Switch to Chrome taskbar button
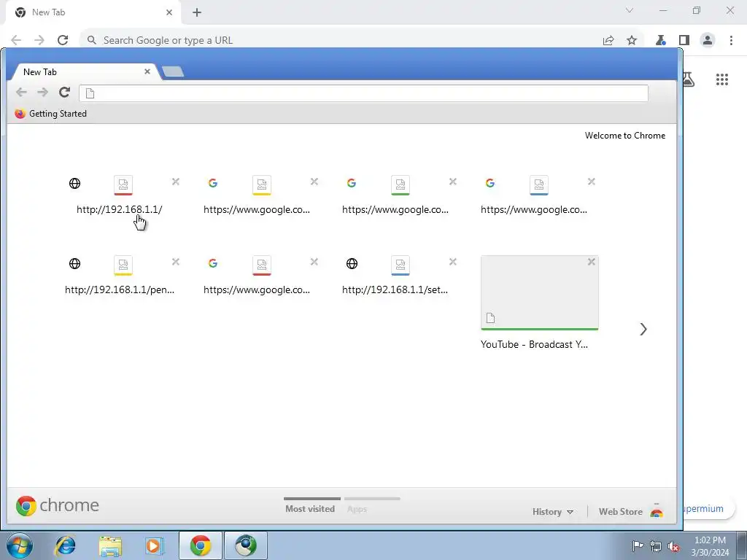The width and height of the screenshot is (747, 560). [201, 545]
